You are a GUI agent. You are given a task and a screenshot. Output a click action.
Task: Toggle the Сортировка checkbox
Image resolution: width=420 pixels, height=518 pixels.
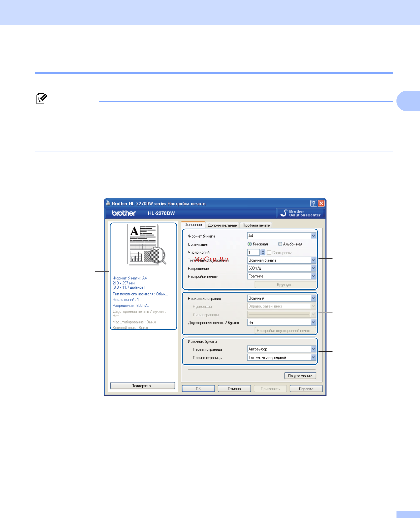click(x=269, y=252)
